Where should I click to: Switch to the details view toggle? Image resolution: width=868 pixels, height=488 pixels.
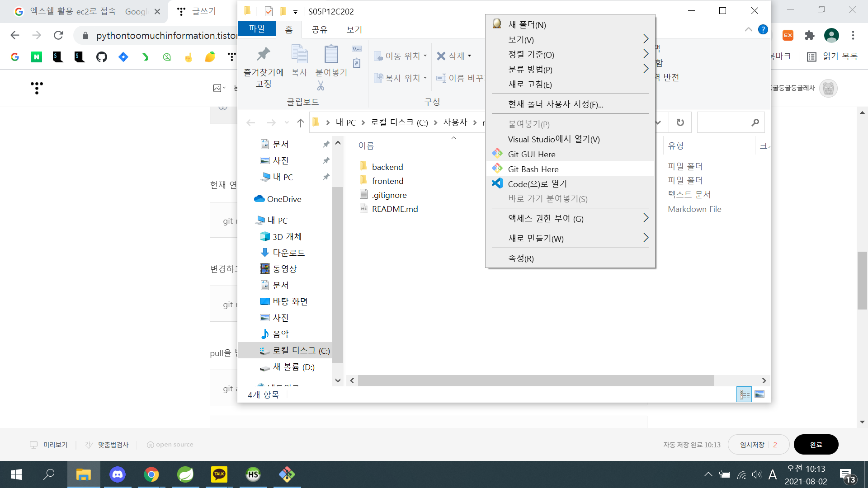[744, 394]
